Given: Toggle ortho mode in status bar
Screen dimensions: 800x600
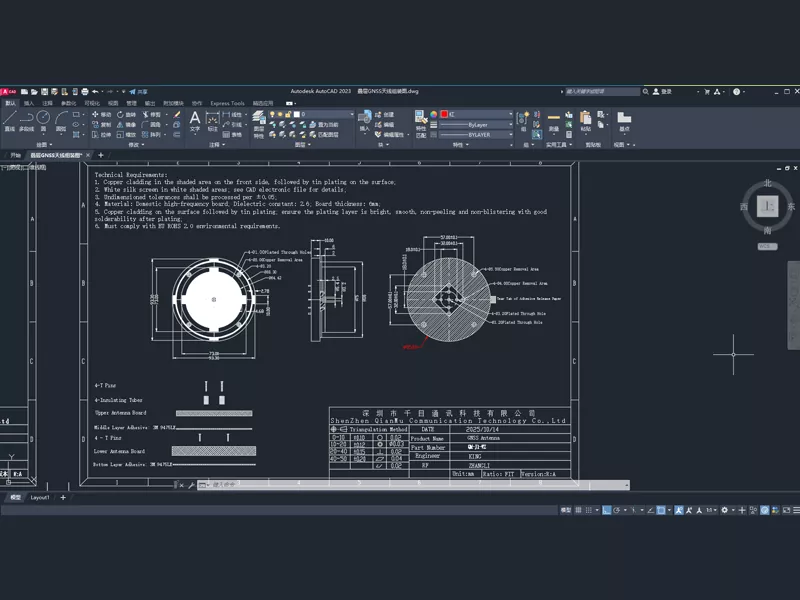Looking at the screenshot, I should pyautogui.click(x=607, y=510).
